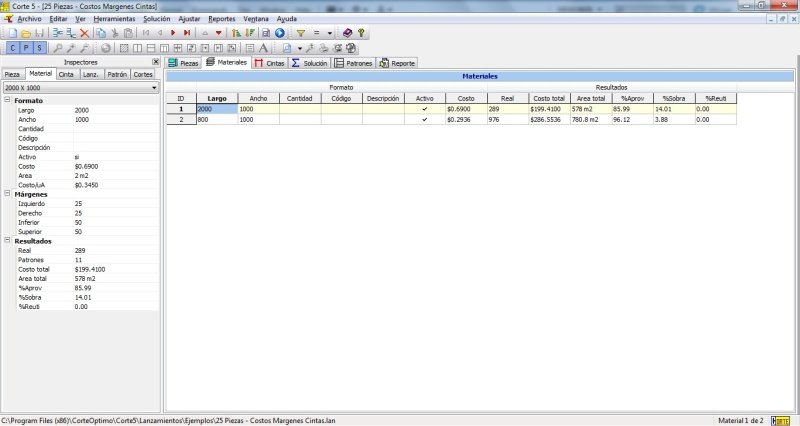This screenshot has width=800, height=426.
Task: Click the help book icon
Action: [x=346, y=33]
